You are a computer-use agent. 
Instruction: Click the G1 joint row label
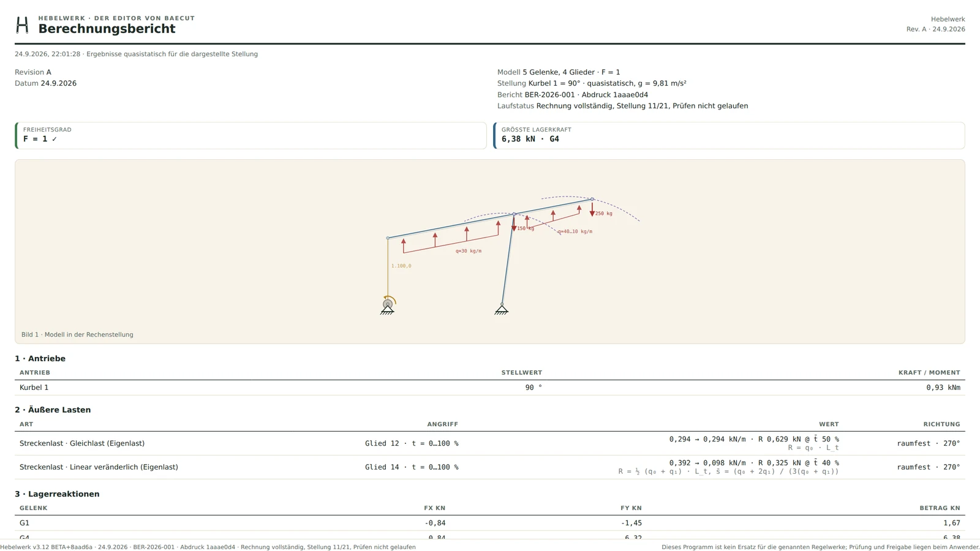click(24, 523)
